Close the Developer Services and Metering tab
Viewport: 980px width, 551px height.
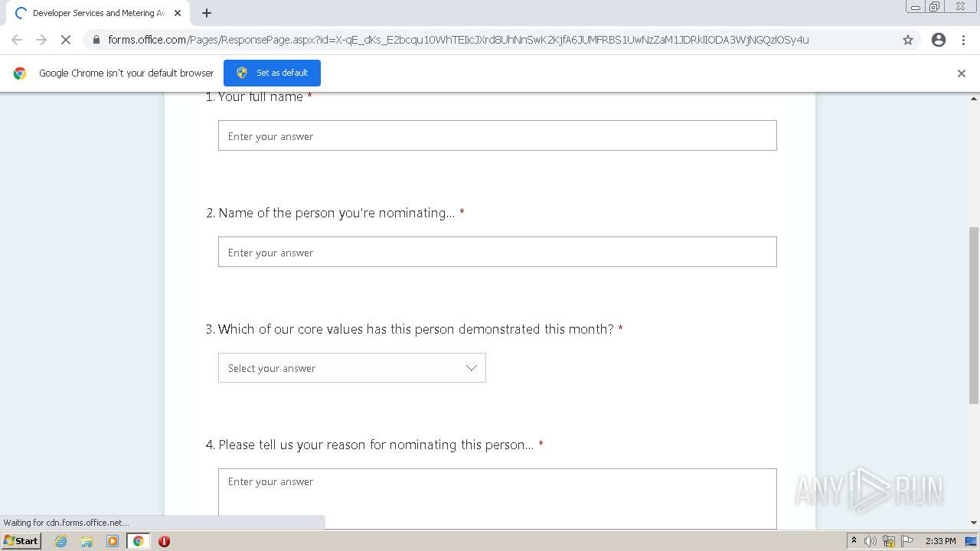coord(178,13)
